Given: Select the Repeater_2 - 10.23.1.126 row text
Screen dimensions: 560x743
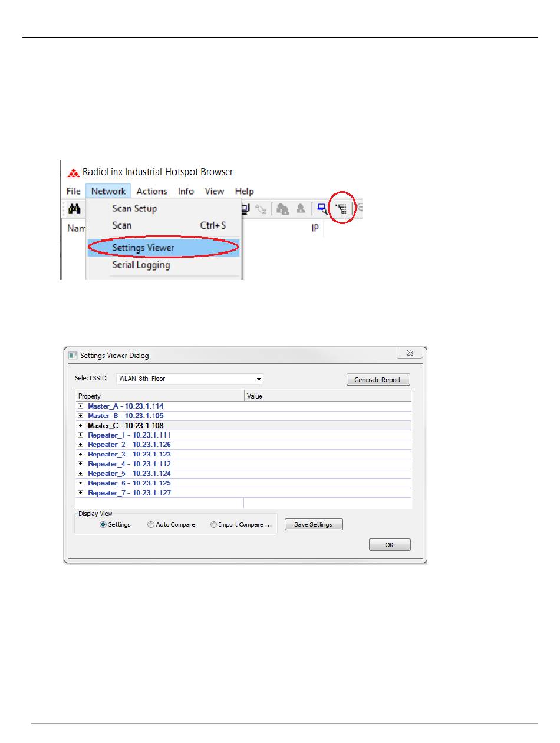Looking at the screenshot, I should (x=129, y=445).
